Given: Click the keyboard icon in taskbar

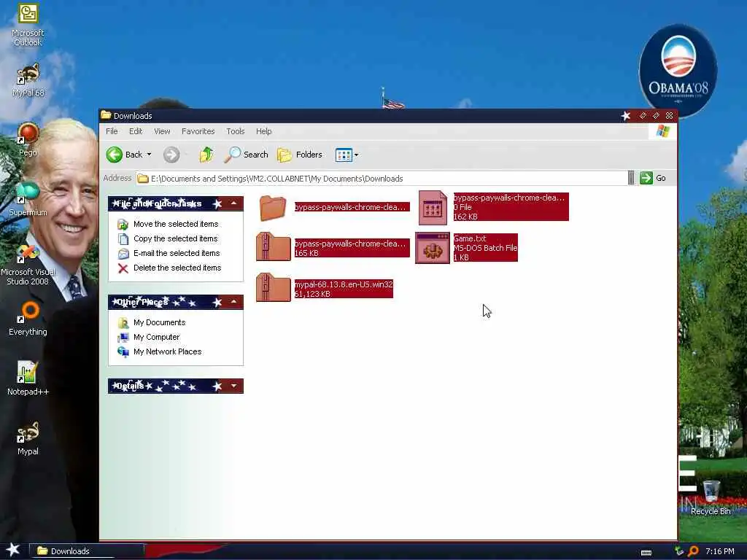Looking at the screenshot, I should point(646,553).
